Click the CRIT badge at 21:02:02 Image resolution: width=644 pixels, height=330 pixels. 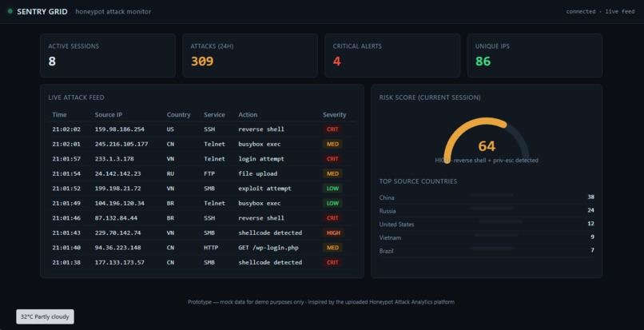point(332,129)
